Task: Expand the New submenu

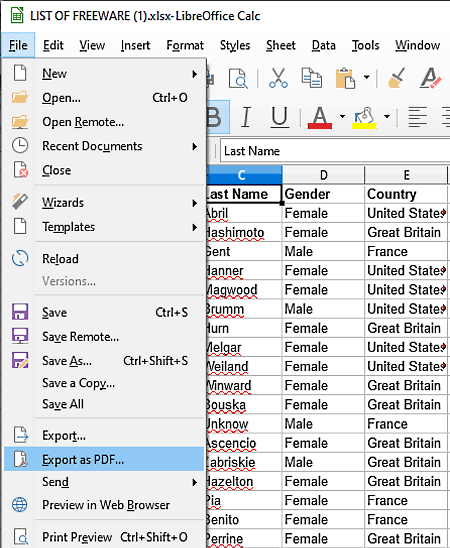Action: pyautogui.click(x=195, y=74)
